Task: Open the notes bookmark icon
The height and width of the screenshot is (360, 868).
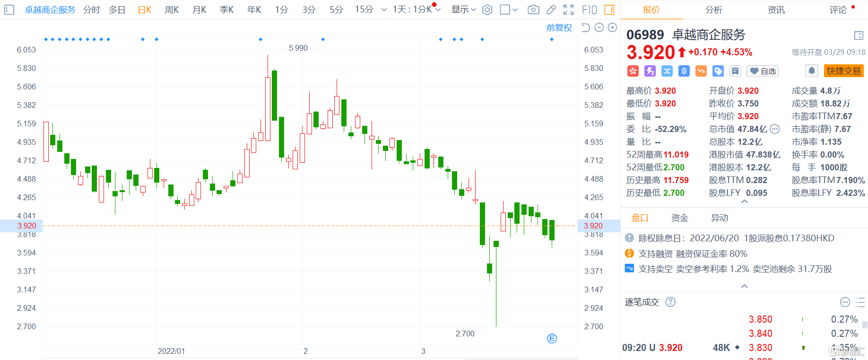Action: pos(735,71)
